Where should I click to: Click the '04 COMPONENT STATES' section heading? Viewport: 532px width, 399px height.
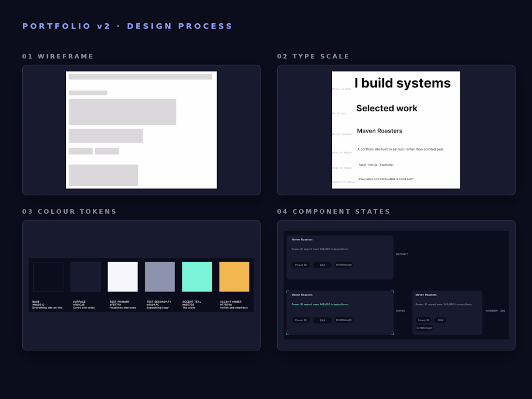click(x=334, y=211)
